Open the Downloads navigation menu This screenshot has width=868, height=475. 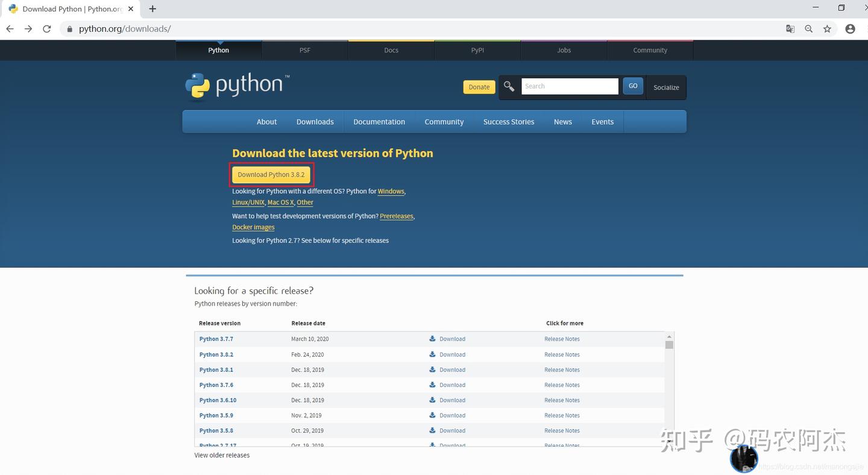pyautogui.click(x=315, y=121)
